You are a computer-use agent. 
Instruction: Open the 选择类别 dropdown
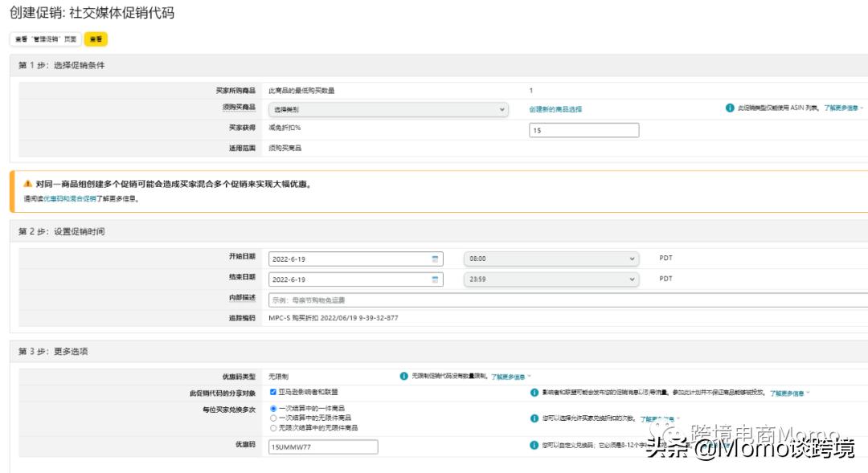386,108
